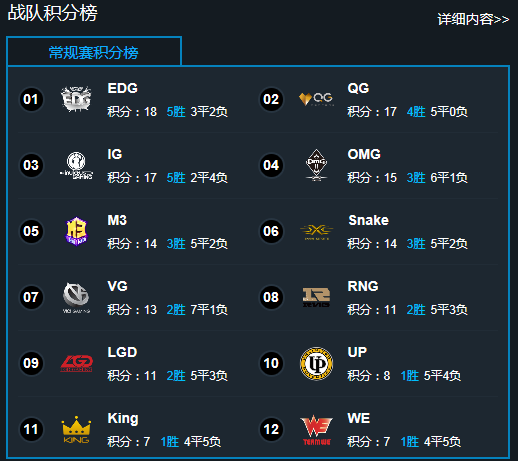Viewport: 518px width, 461px height.
Task: Open 详细内容>> details link
Action: coord(473,19)
